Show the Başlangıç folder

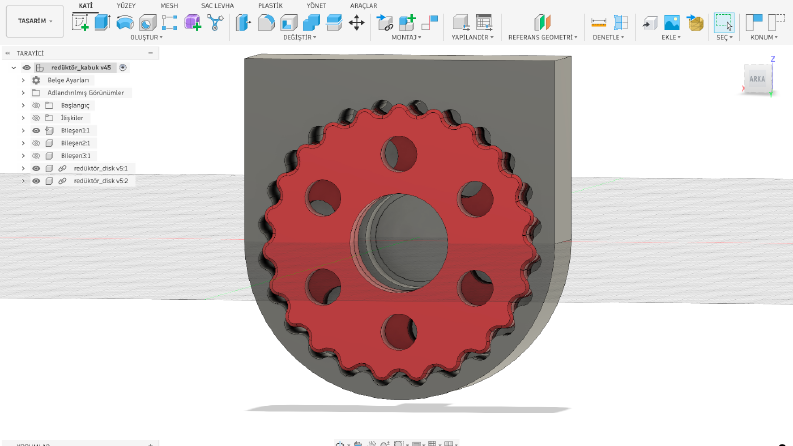[x=36, y=105]
